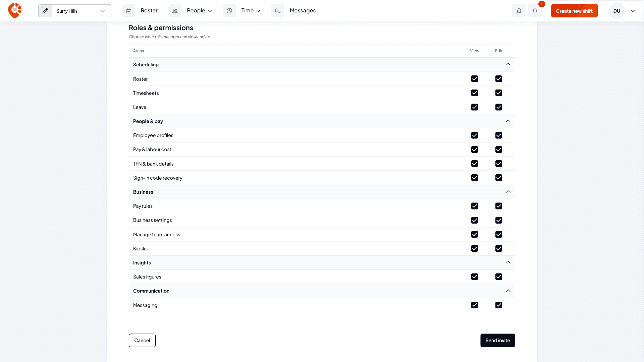Screen dimensions: 644x362
Task: Toggle View for Sign-in code recovery
Action: (x=475, y=178)
